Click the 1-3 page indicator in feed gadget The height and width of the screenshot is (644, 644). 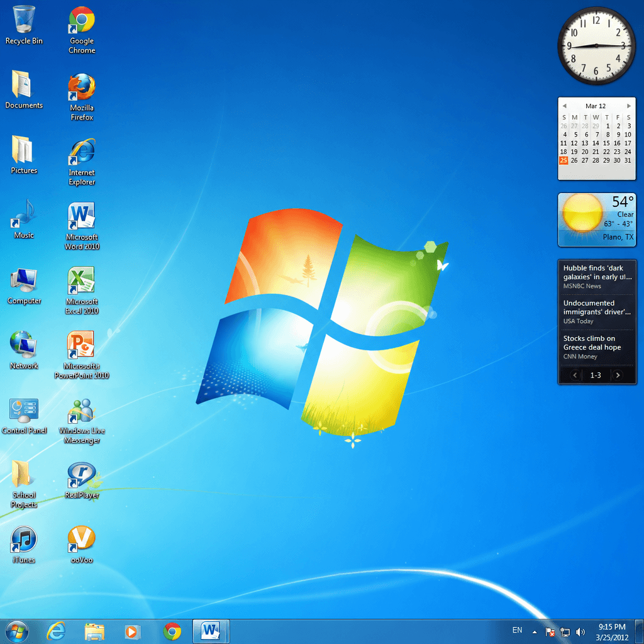coord(596,375)
